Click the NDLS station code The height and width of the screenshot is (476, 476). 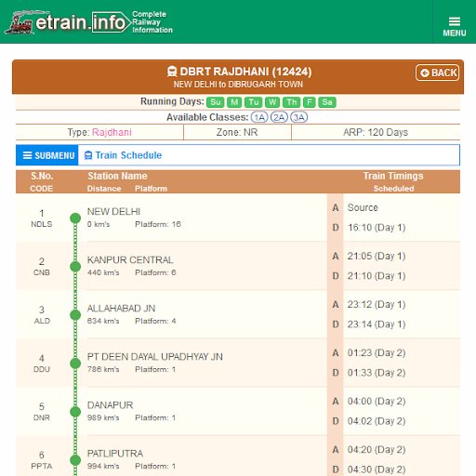click(42, 224)
